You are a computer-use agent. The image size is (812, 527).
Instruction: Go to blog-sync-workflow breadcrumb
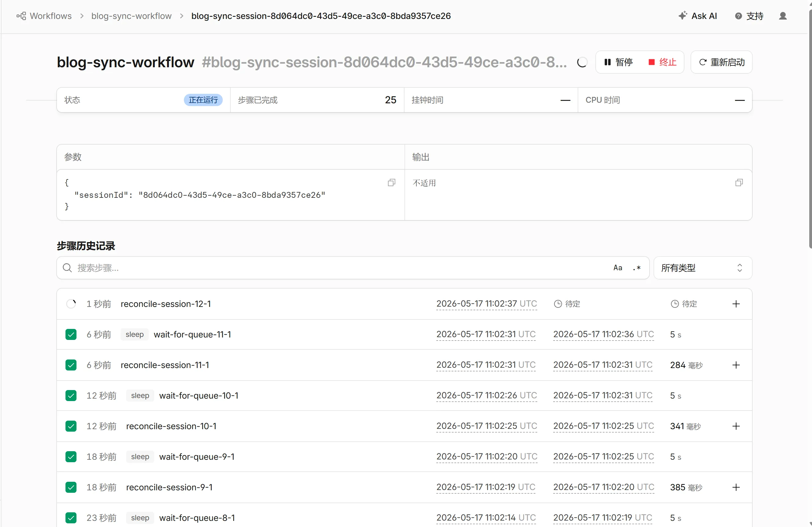131,16
